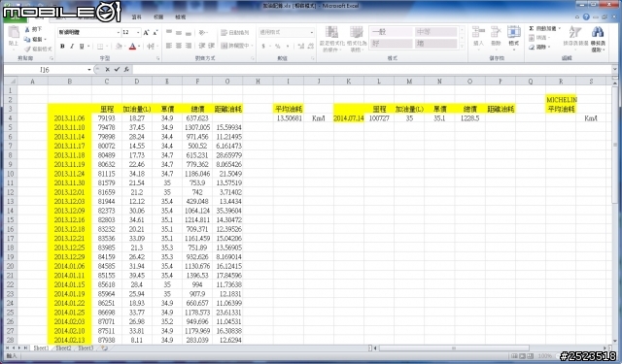Open the Font Color dropdown arrow
622x364 pixels.
[139, 47]
